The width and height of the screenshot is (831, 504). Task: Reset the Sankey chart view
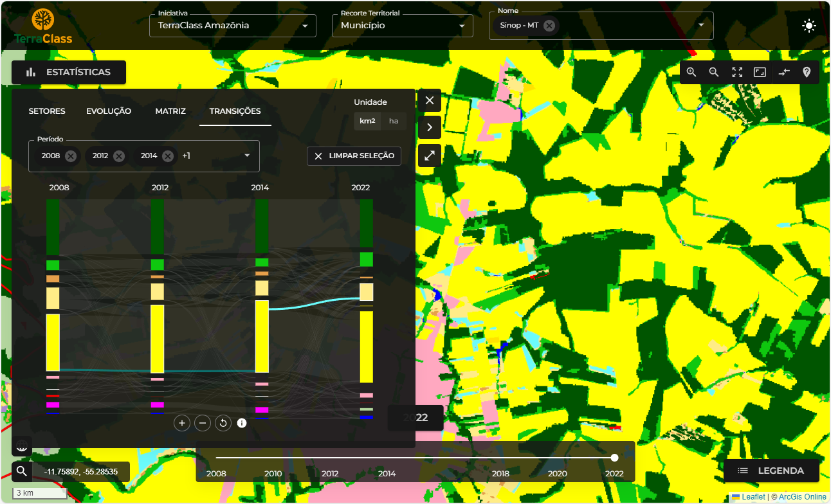[223, 423]
